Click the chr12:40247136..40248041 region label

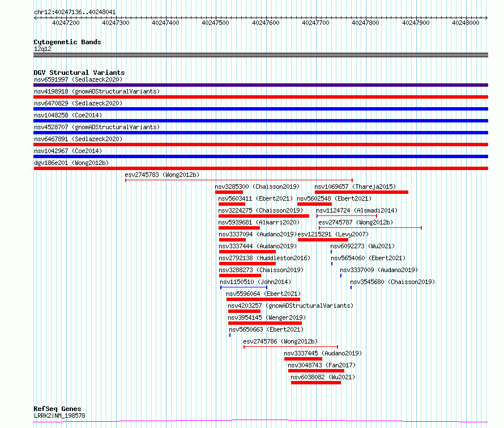pyautogui.click(x=75, y=12)
